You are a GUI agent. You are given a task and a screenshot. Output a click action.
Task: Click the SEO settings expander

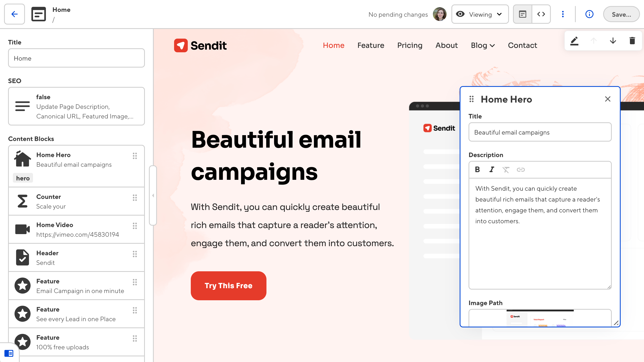click(76, 106)
